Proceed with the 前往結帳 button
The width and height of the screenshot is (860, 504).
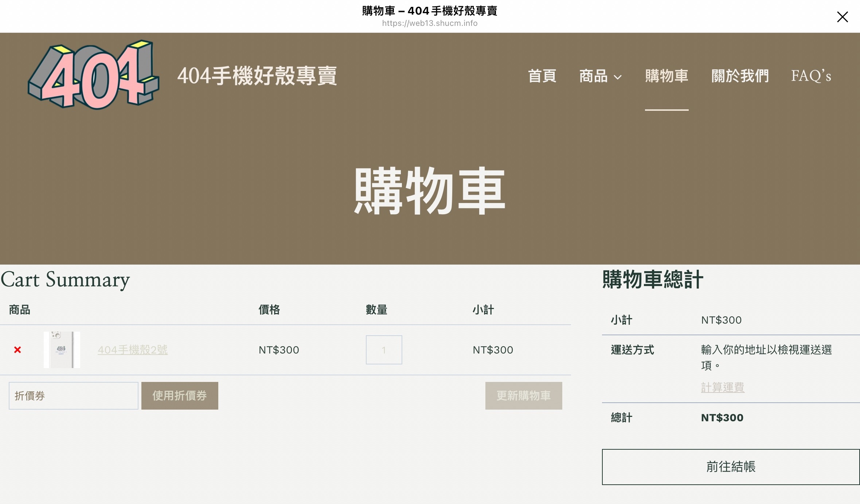(731, 467)
